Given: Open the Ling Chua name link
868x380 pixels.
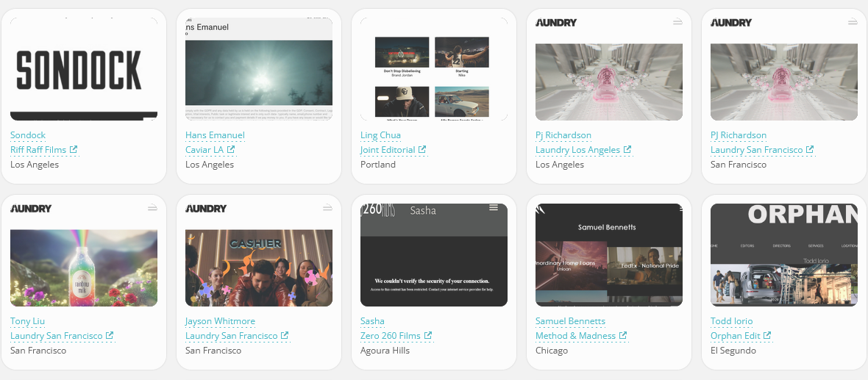Looking at the screenshot, I should click(x=380, y=135).
